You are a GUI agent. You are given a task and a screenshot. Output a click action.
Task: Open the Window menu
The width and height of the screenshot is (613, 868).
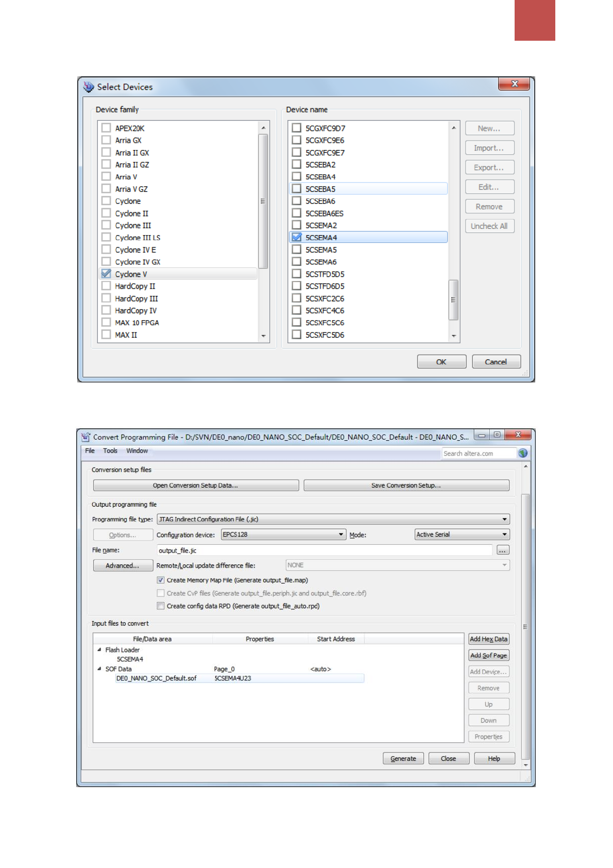click(137, 450)
